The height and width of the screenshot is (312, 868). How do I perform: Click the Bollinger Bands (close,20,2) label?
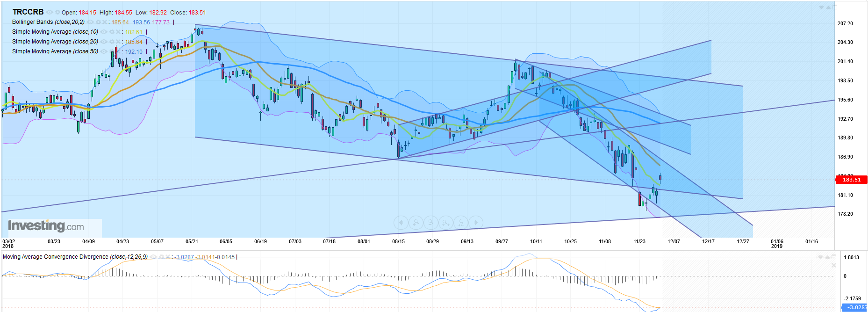48,22
